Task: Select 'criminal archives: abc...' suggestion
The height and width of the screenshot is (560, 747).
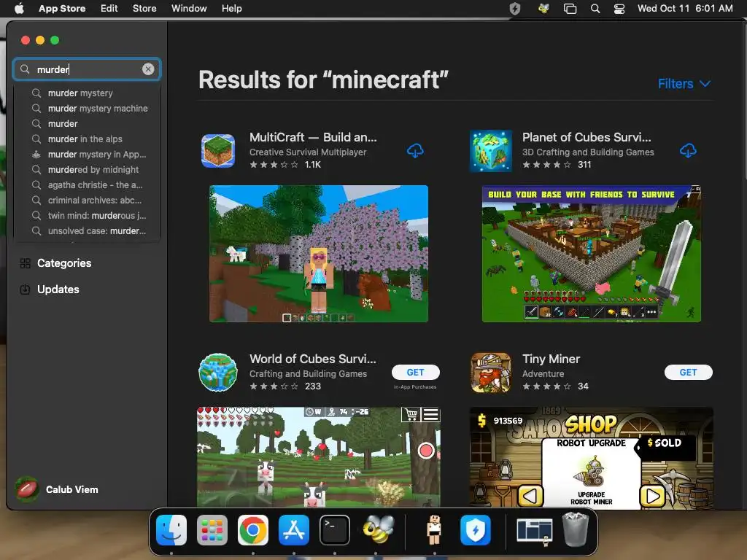Action: tap(88, 200)
